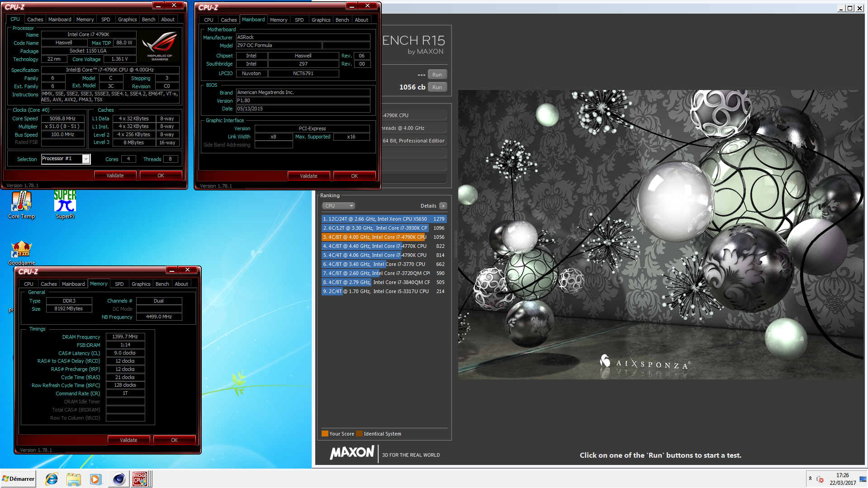The height and width of the screenshot is (488, 868).
Task: Open Memory tab in CPU-Z Mainboard window
Action: tap(278, 20)
